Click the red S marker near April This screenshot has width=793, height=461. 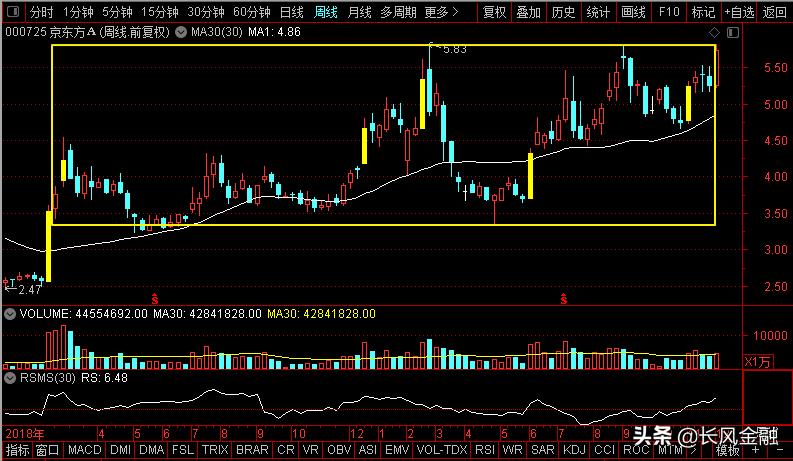[x=155, y=298]
